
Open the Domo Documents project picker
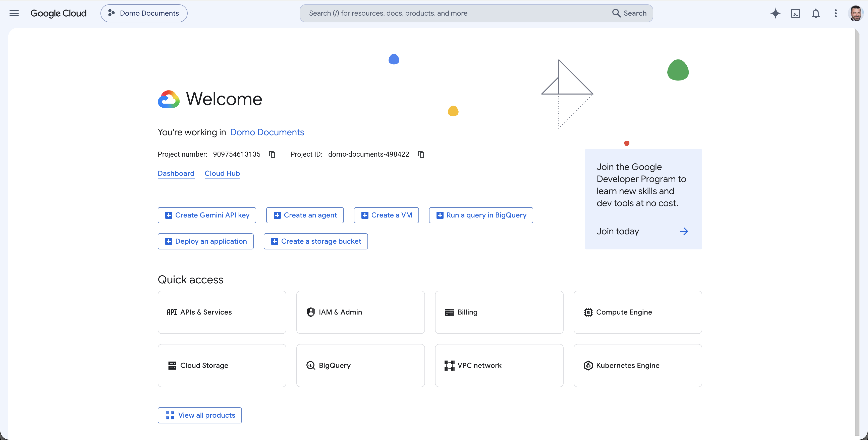[x=144, y=13]
